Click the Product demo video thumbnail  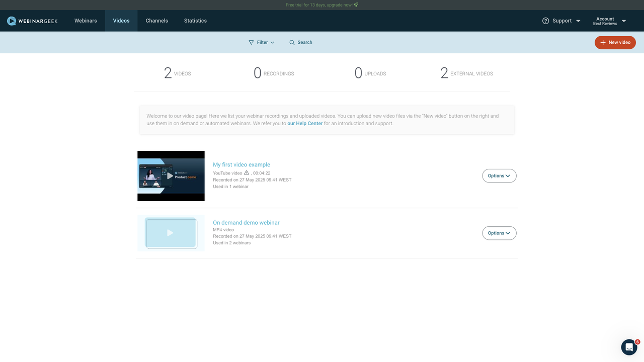click(171, 176)
